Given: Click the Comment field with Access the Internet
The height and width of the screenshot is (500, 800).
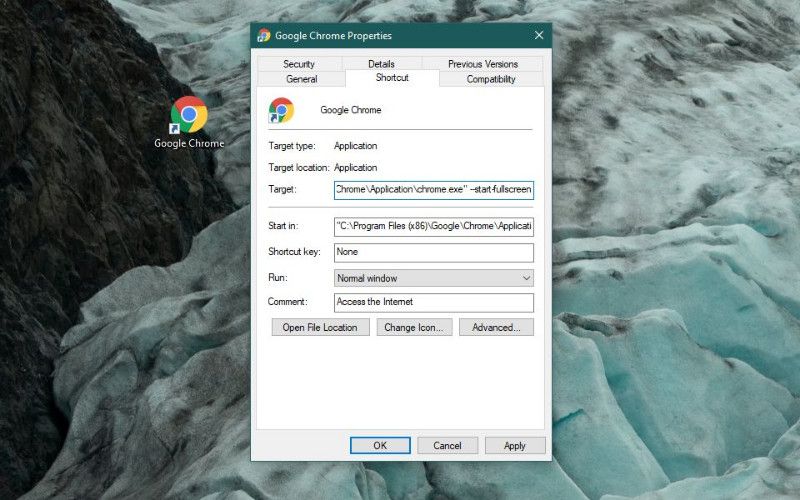Looking at the screenshot, I should [x=433, y=302].
